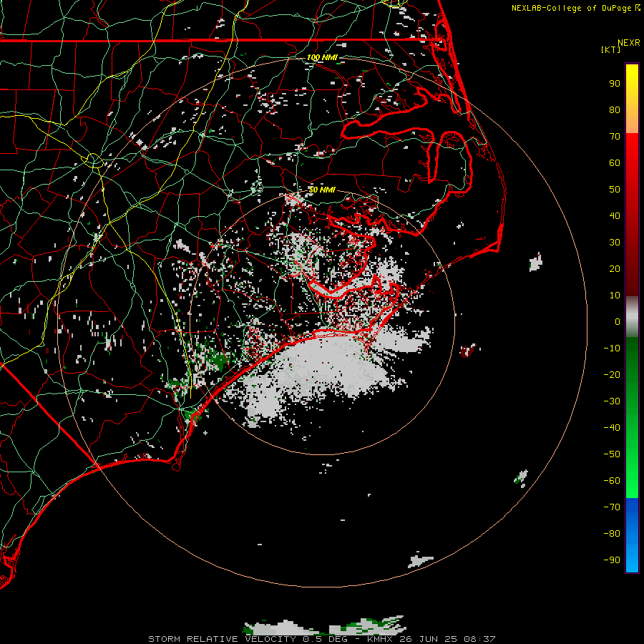Click the 30 value on velocity scale
Screen dimensions: 644x644
coord(615,243)
